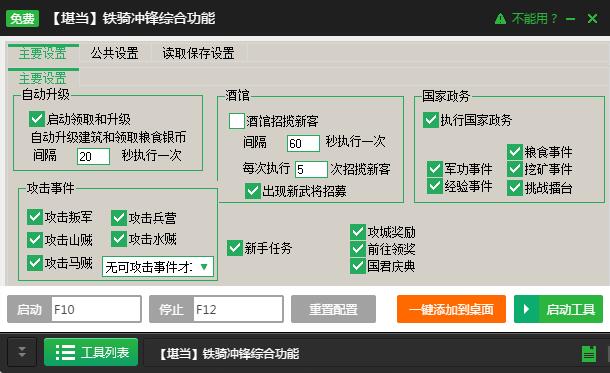The width and height of the screenshot is (610, 373).
Task: Click the auto-upgrade interval field showing 20
Action: (93, 156)
